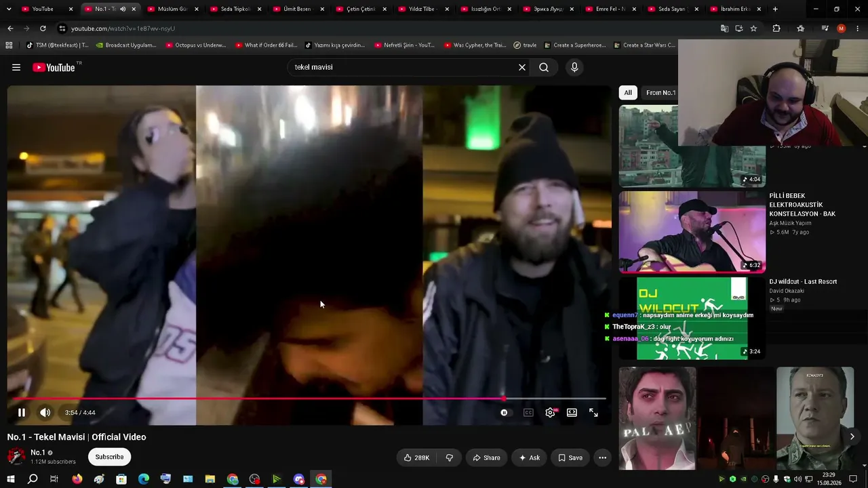Open the Broadcast Uygulam... bookmark

point(126,45)
